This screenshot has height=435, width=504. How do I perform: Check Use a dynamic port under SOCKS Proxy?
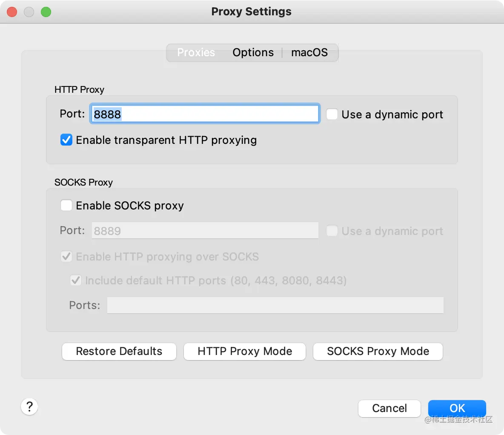pos(332,231)
